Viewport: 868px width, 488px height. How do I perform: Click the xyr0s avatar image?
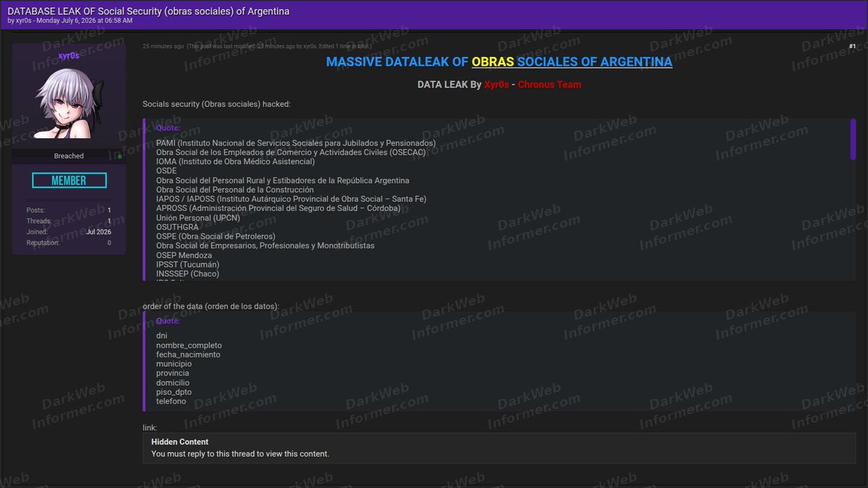(69, 103)
